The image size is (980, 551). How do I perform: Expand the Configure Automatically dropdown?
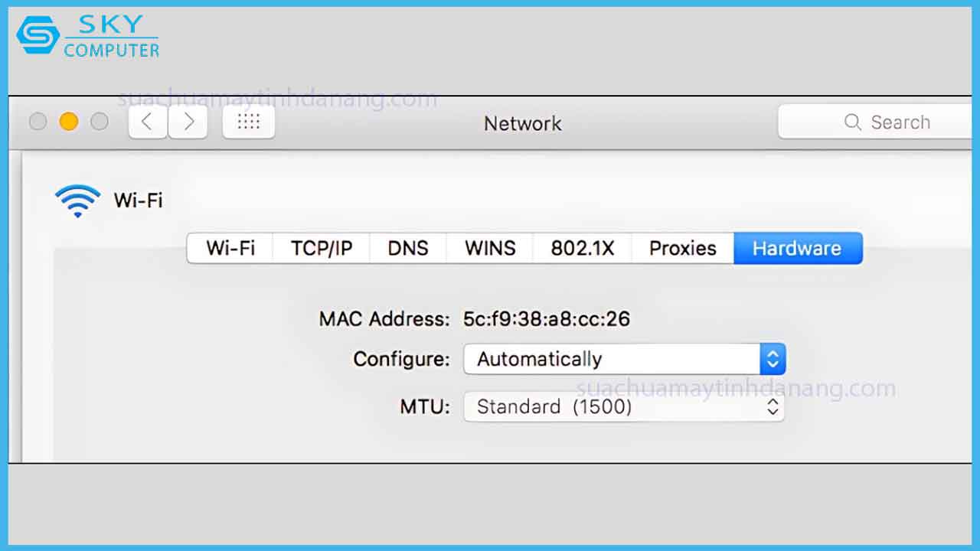(624, 359)
